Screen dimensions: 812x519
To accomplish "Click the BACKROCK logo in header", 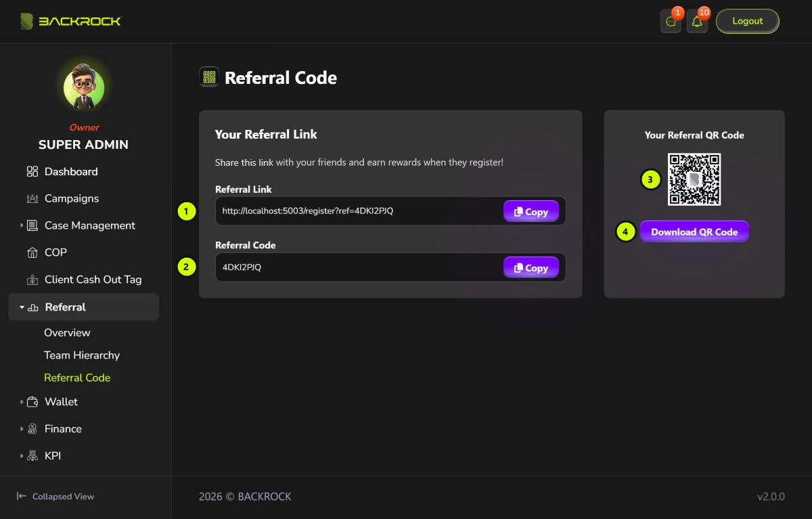I will [x=70, y=21].
